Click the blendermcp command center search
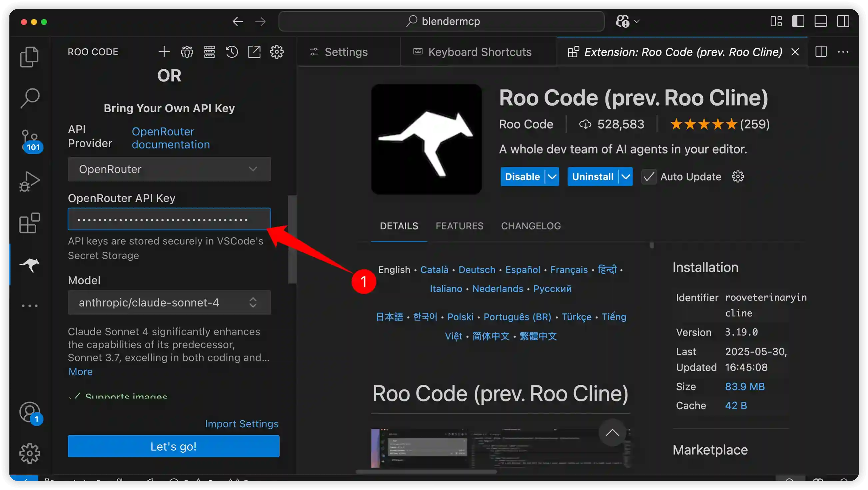Image resolution: width=868 pixels, height=490 pixels. [x=441, y=21]
